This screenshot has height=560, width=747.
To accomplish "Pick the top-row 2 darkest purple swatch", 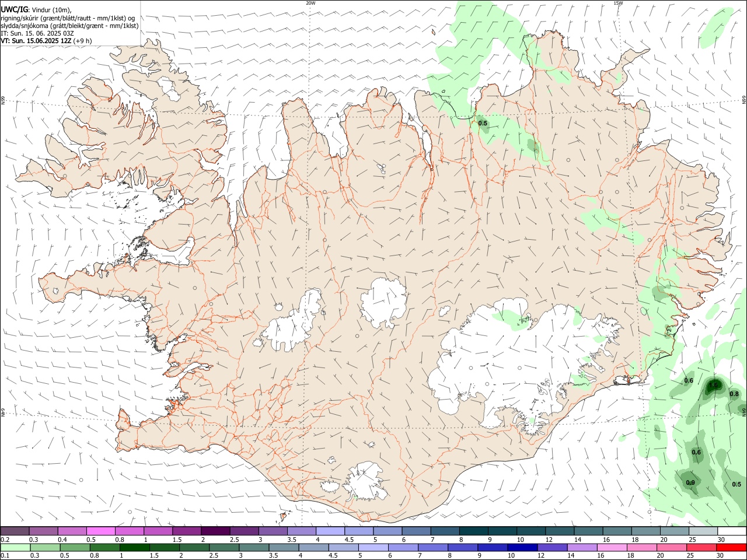I will click(215, 531).
